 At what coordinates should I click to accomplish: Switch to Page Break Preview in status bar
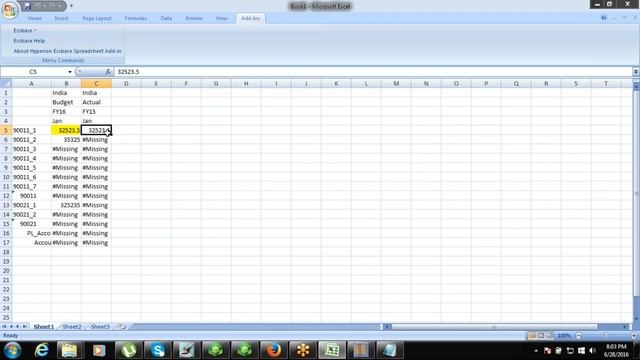coord(549,336)
